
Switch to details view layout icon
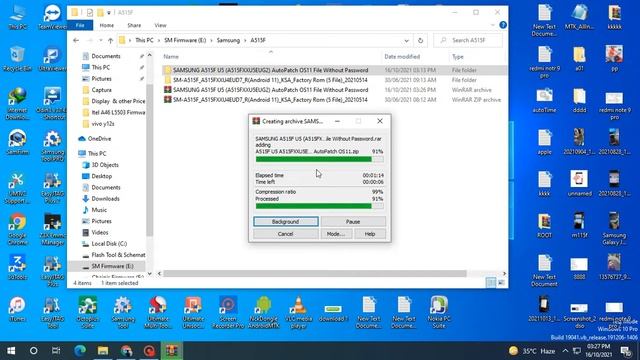491,282
